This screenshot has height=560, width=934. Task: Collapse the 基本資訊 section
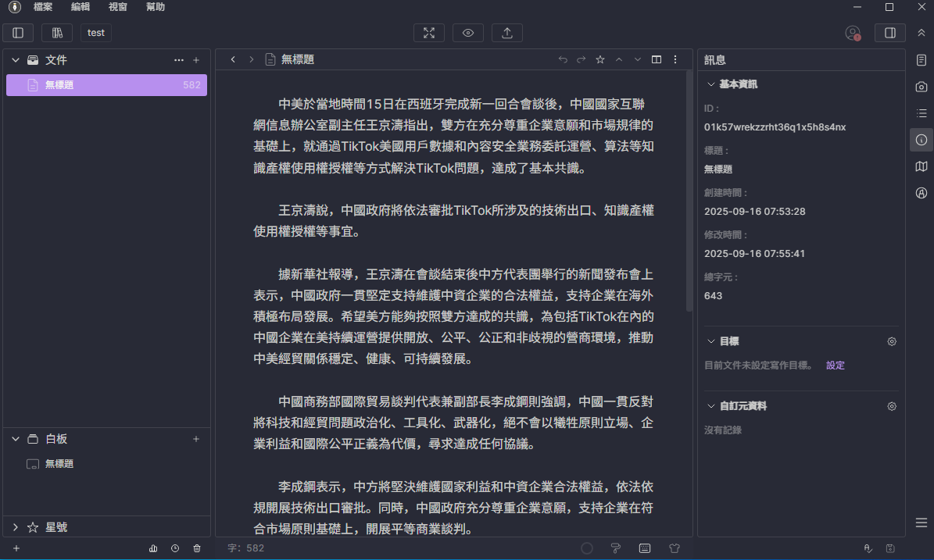pos(710,84)
